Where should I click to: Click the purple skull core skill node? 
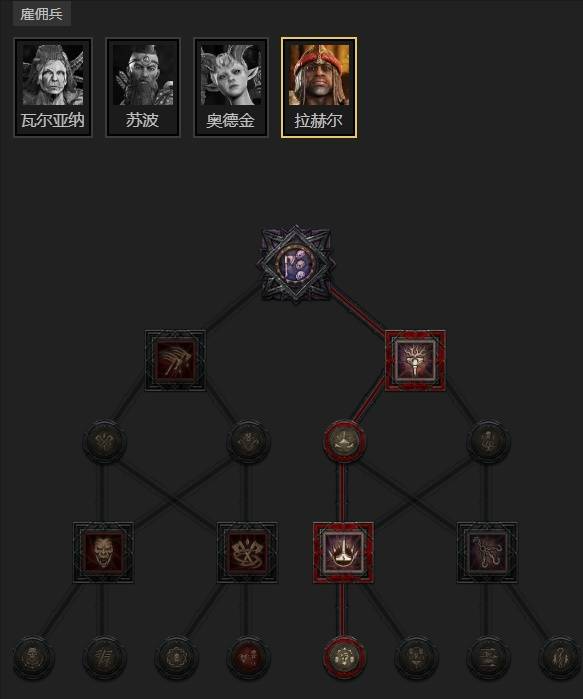[x=296, y=263]
